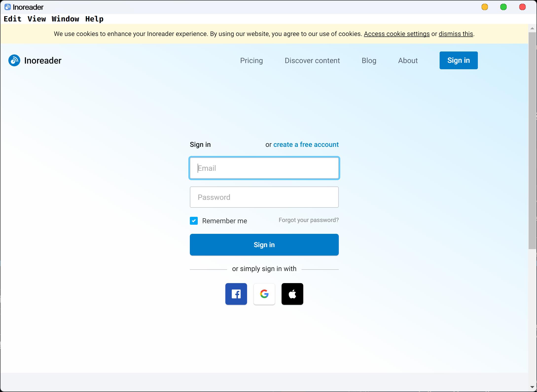The height and width of the screenshot is (392, 537).
Task: Sign in with Facebook icon
Action: tap(236, 294)
